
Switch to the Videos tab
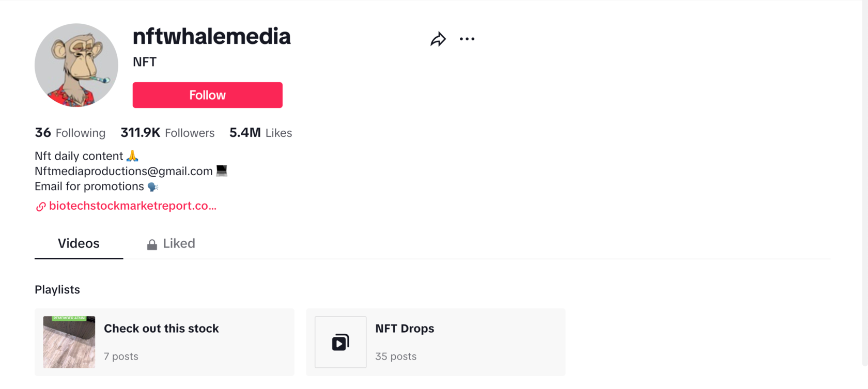tap(79, 243)
